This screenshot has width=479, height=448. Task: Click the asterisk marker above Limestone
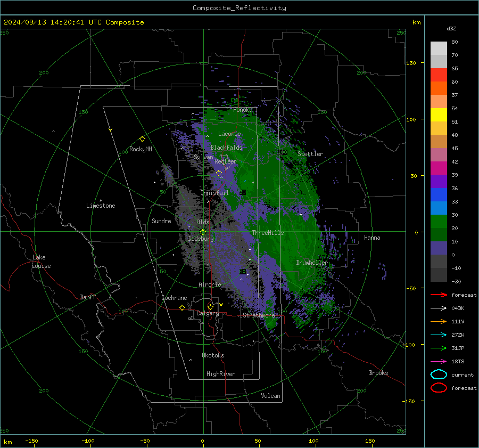[101, 201]
